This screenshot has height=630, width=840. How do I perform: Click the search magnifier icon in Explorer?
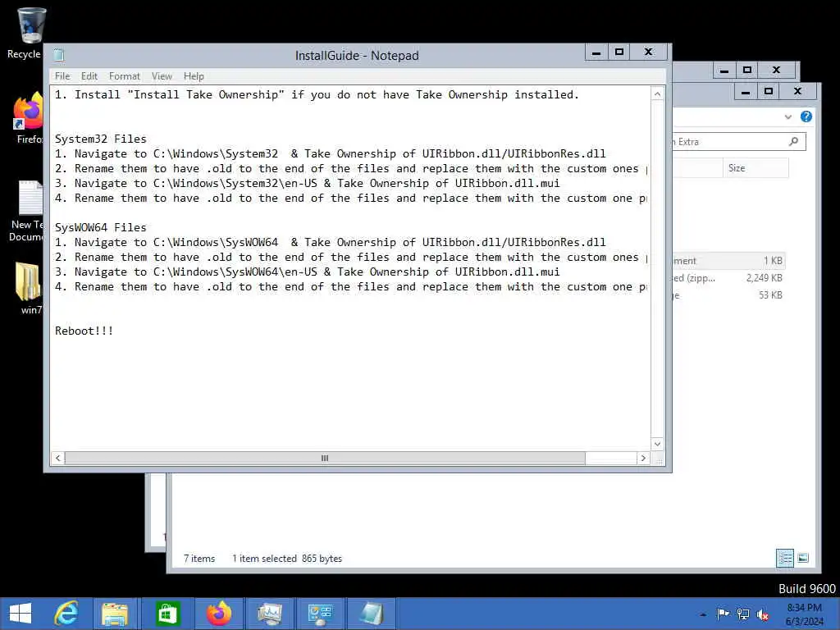(793, 141)
